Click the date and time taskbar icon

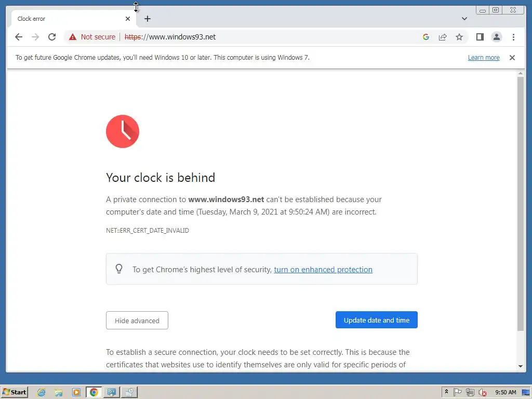pos(129,393)
